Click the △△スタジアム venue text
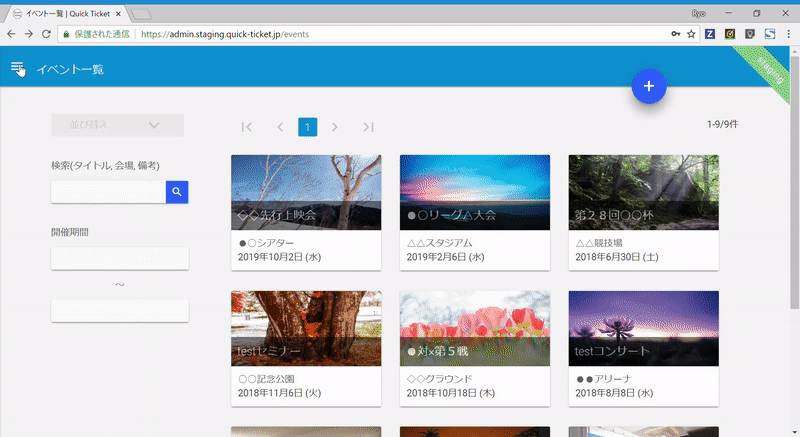The image size is (800, 437). pos(439,243)
